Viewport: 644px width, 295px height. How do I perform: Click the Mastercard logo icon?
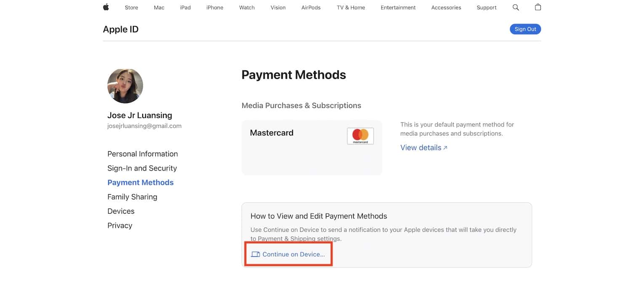360,136
